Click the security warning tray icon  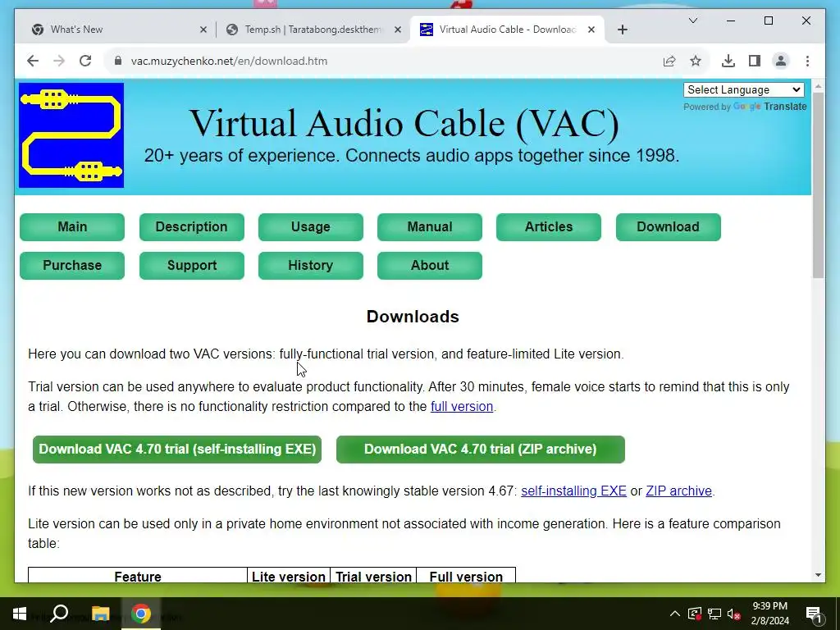694,614
